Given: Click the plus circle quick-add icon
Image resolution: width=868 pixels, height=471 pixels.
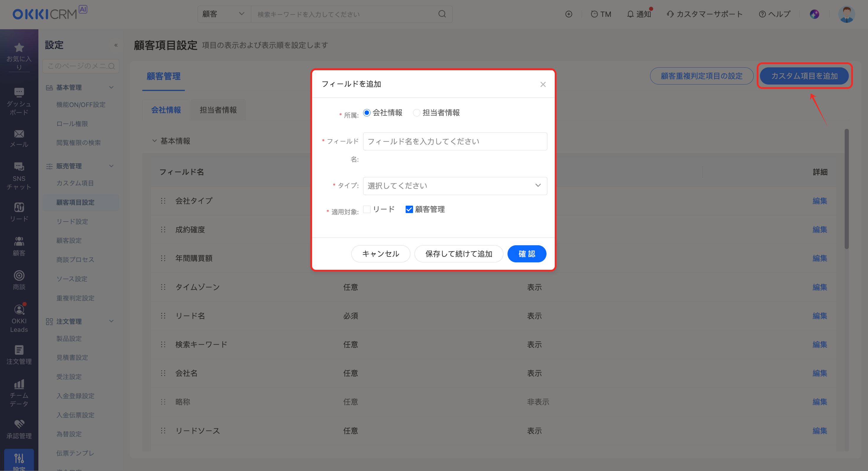Looking at the screenshot, I should (x=568, y=14).
